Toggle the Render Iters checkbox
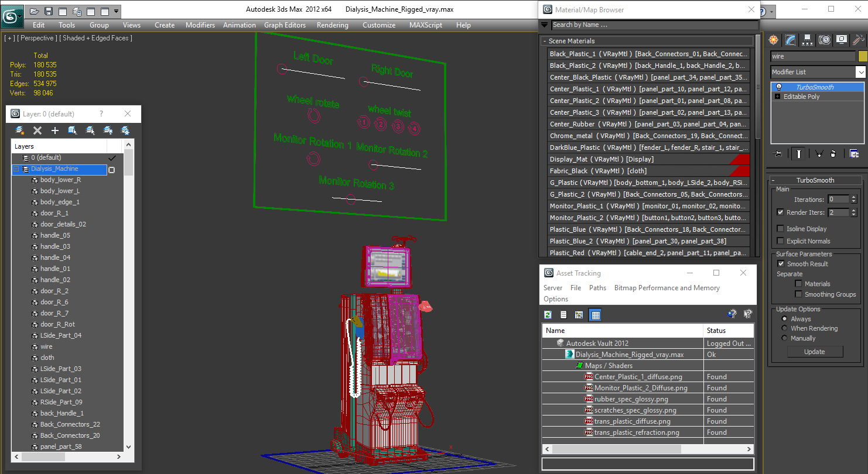The height and width of the screenshot is (474, 868). (780, 212)
